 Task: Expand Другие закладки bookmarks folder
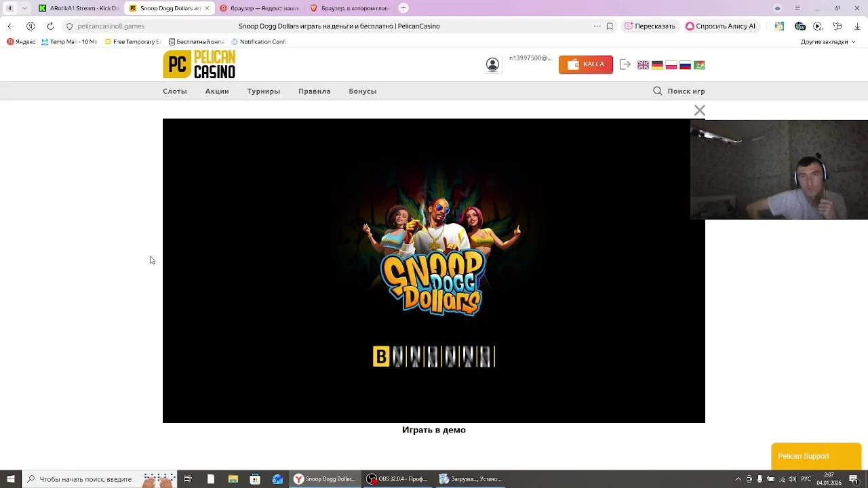[828, 41]
